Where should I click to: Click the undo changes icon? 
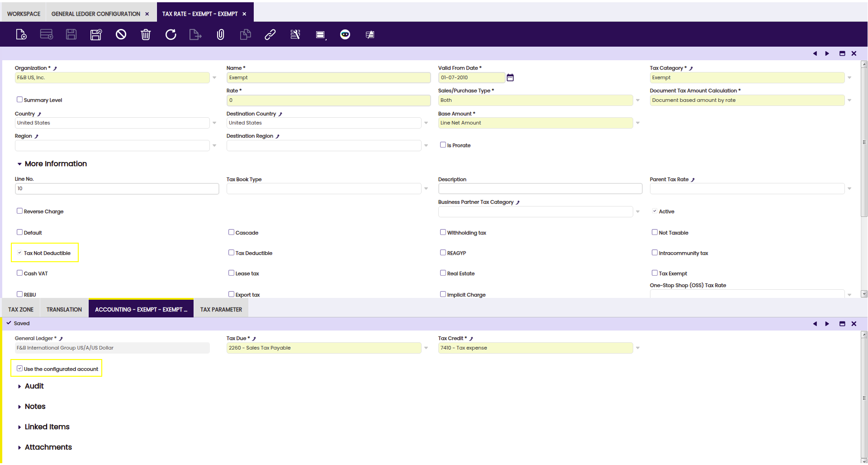click(x=121, y=34)
